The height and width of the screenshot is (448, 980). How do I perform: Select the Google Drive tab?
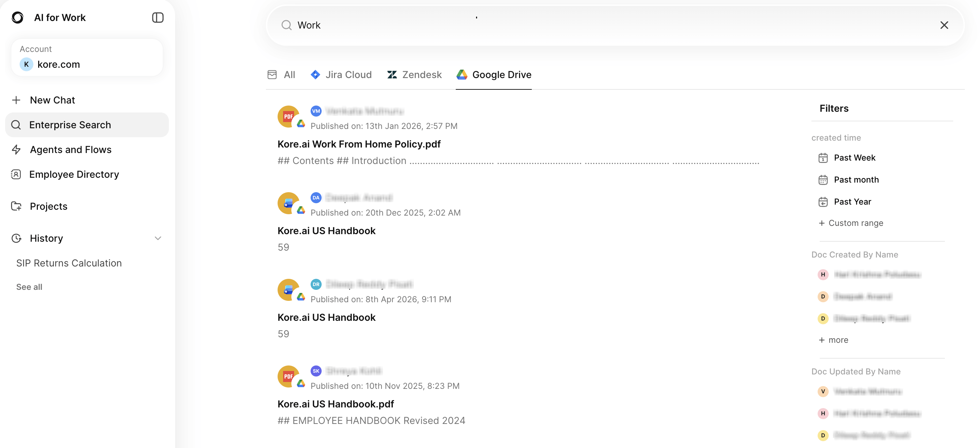[494, 75]
